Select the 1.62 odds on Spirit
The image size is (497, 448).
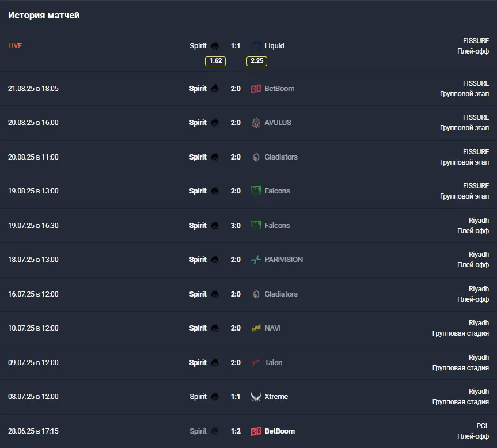pyautogui.click(x=215, y=61)
